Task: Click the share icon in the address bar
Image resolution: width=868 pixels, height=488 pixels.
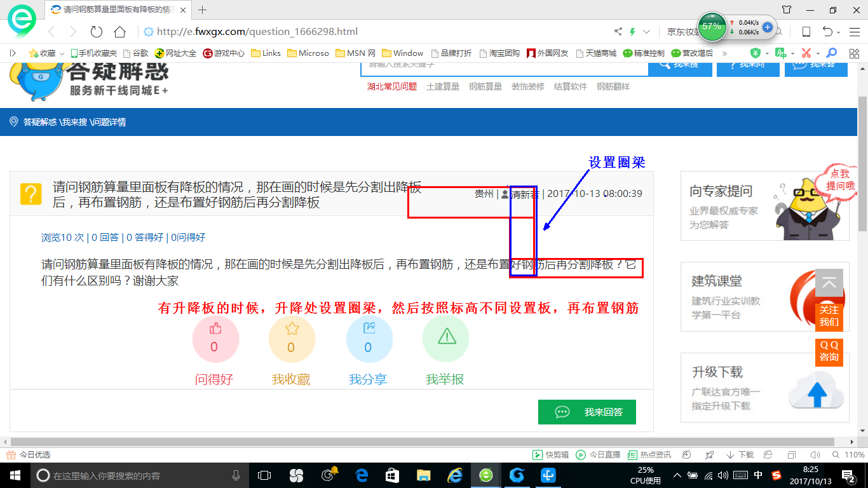Action: (618, 32)
